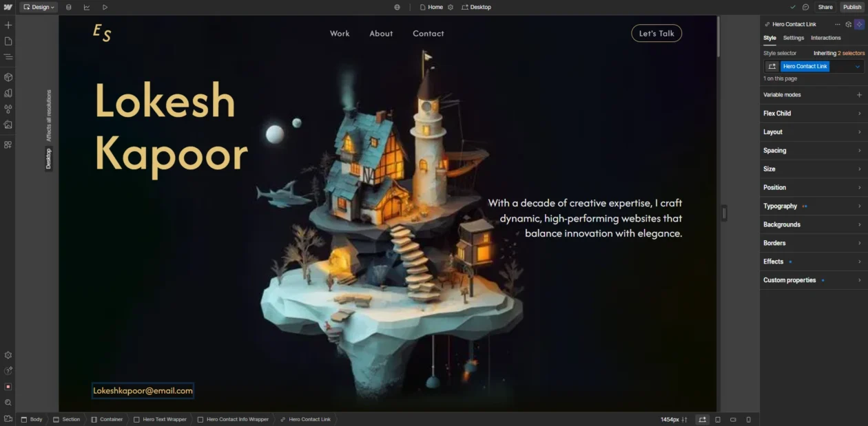Select Section in the breadcrumb bar
Screen dimensions: 868x426
point(66,419)
